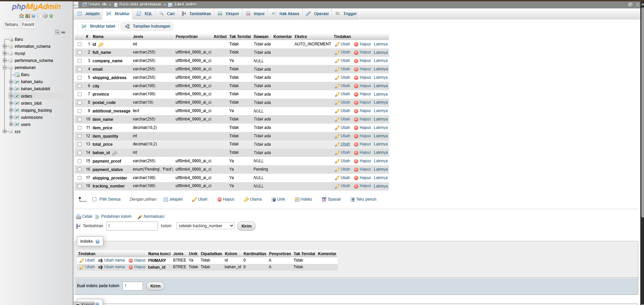The image size is (644, 305).
Task: Open orders_bibit table in tree
Action: pyautogui.click(x=31, y=103)
